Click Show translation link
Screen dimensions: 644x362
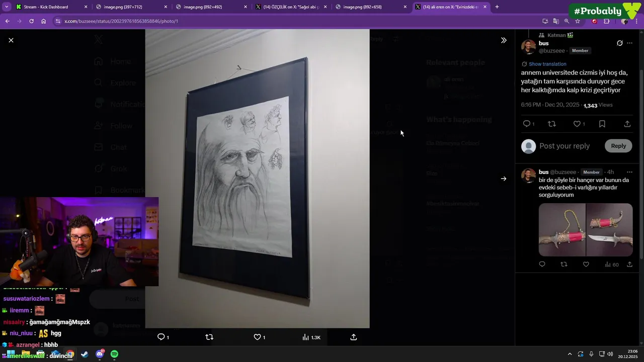[547, 64]
